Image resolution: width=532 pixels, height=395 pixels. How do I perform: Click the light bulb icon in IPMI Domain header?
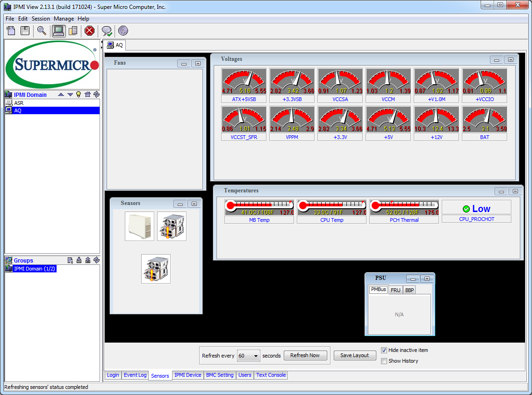tap(79, 95)
